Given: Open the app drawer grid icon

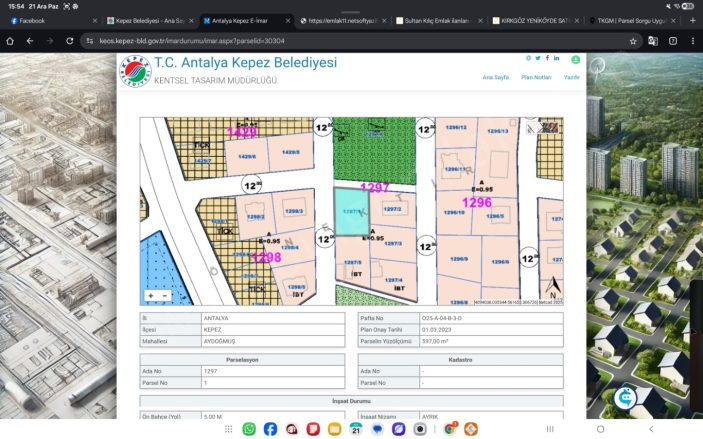Looking at the screenshot, I should pos(228,429).
